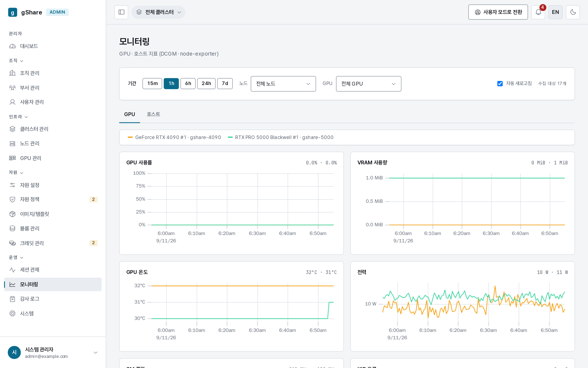Switch to the GPU tab
Viewport: 588px width, 368px height.
[x=130, y=114]
